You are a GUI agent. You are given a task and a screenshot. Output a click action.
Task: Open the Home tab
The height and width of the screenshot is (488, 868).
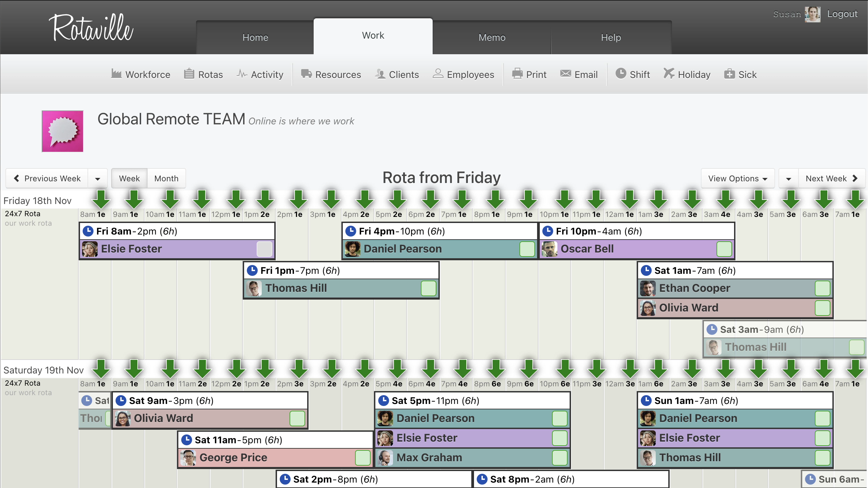(255, 37)
